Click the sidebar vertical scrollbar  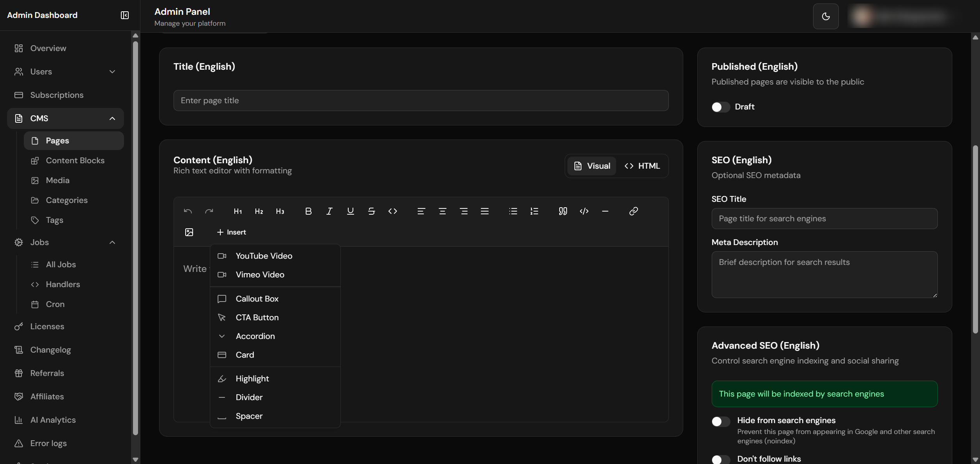pyautogui.click(x=135, y=238)
